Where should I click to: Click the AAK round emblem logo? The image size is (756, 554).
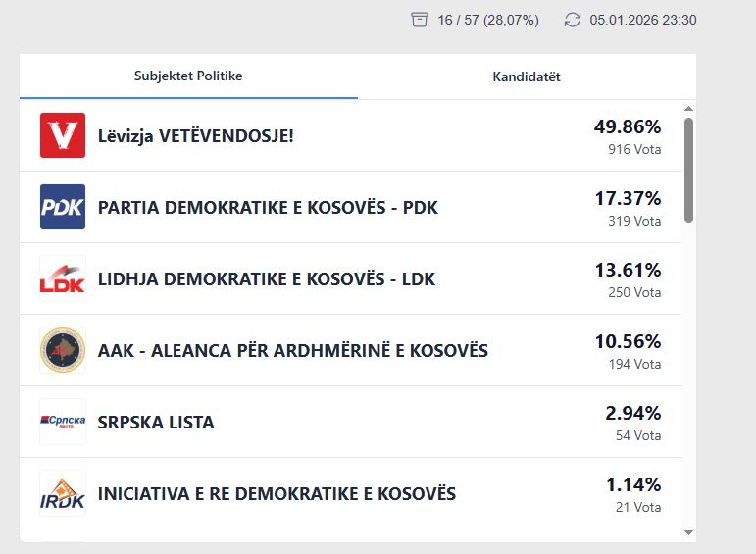click(x=63, y=350)
